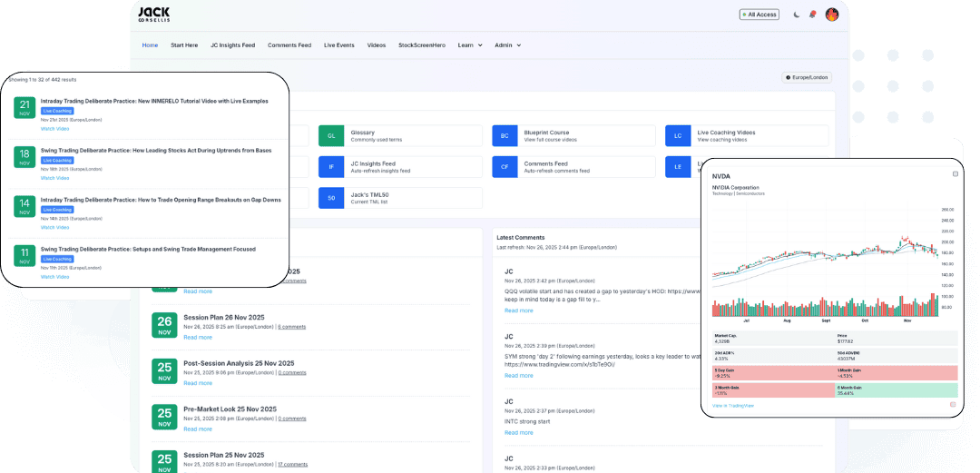Expand the Admin dropdown menu

[x=507, y=45]
